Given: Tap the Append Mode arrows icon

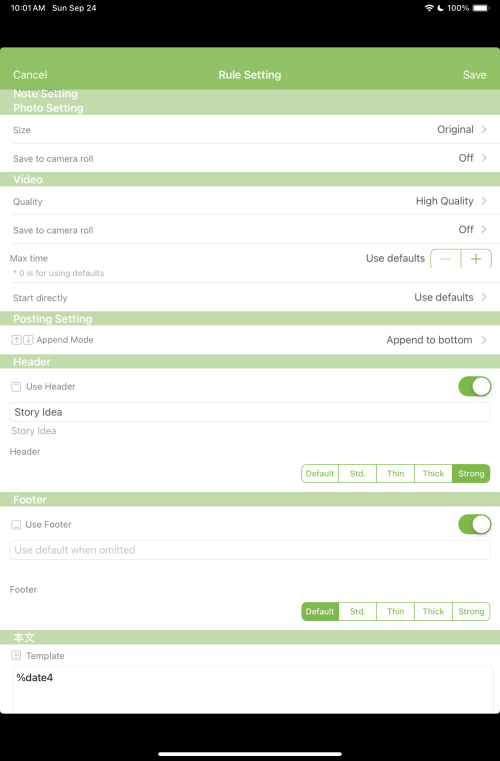Looking at the screenshot, I should click(x=22, y=340).
